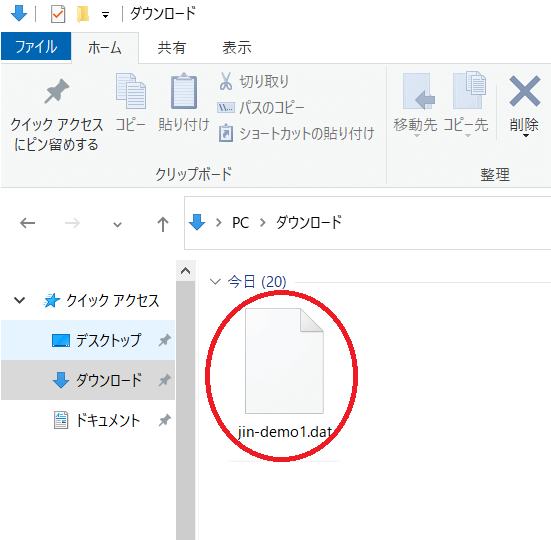
Task: Switch to the Share (共有) tab
Action: (171, 47)
